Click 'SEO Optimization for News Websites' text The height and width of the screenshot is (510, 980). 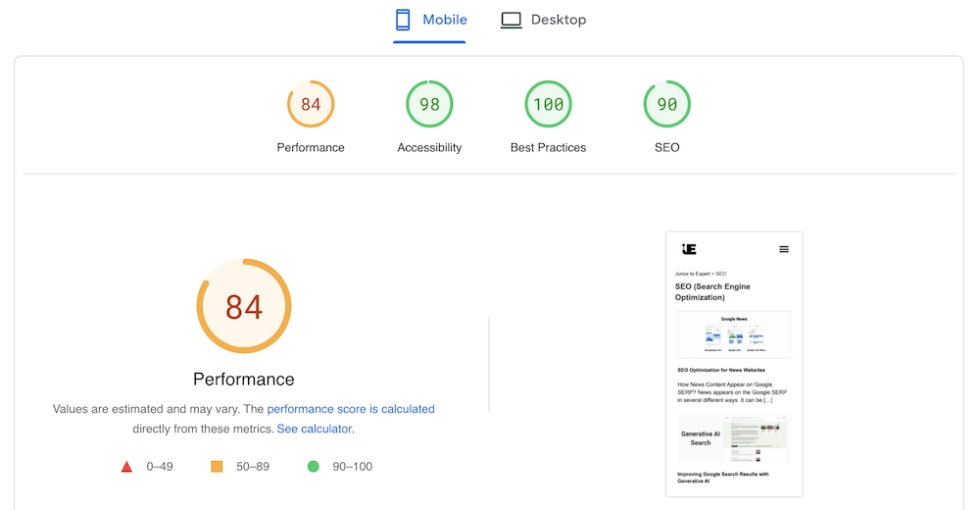click(x=721, y=370)
